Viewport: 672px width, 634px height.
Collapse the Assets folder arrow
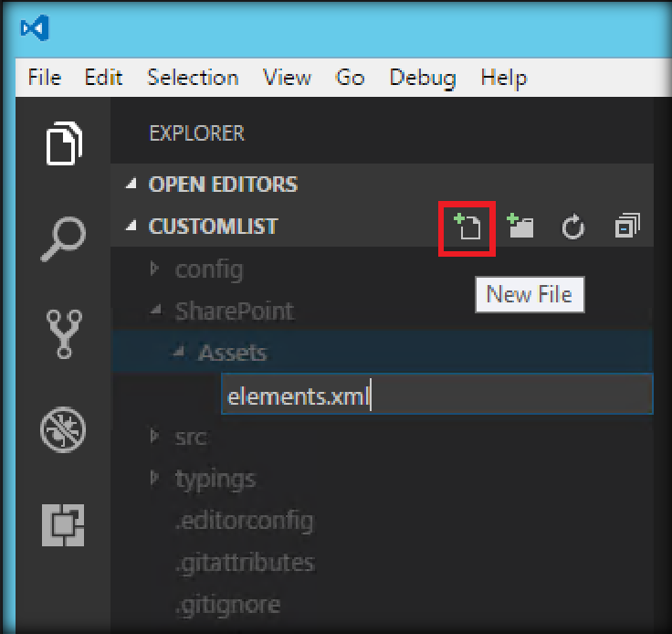pos(178,352)
